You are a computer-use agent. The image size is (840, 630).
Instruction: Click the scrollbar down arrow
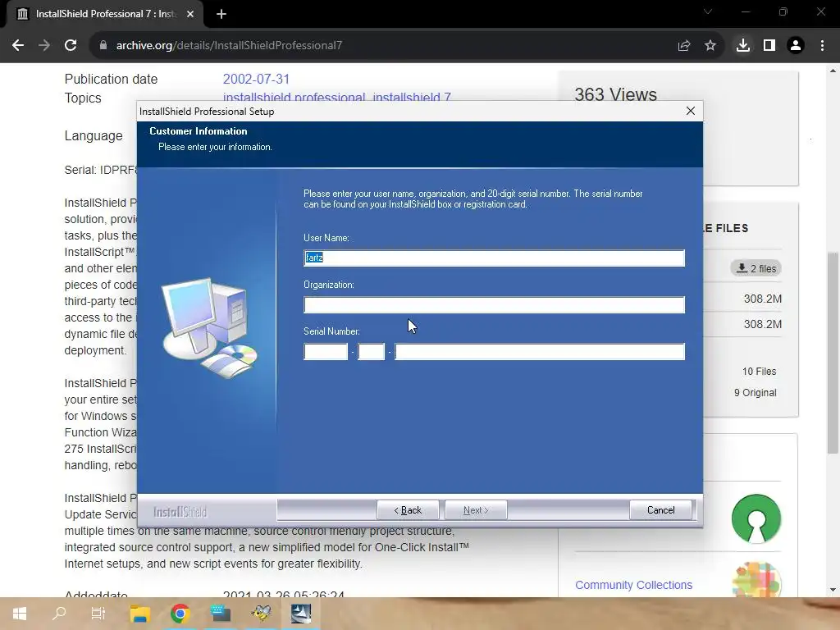click(x=833, y=590)
